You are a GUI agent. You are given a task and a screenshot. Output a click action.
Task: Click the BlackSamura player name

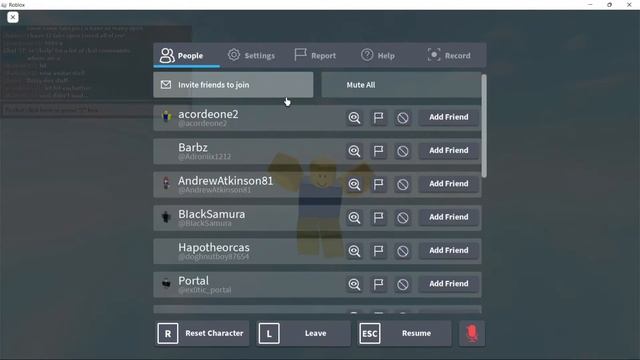tap(211, 214)
